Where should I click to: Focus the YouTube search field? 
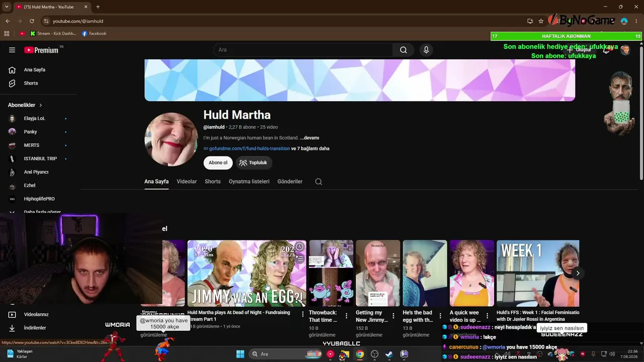pos(303,50)
